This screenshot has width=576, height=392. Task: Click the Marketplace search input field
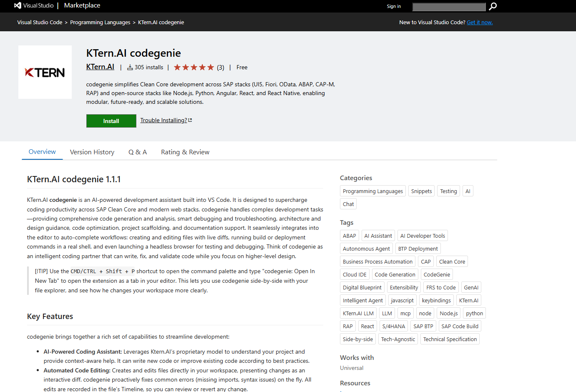coord(449,7)
